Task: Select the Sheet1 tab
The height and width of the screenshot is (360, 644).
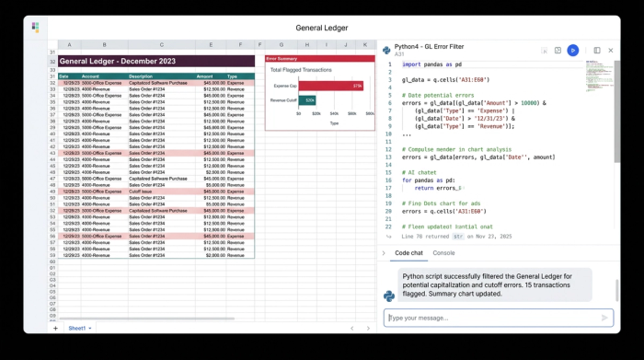Action: coord(76,329)
